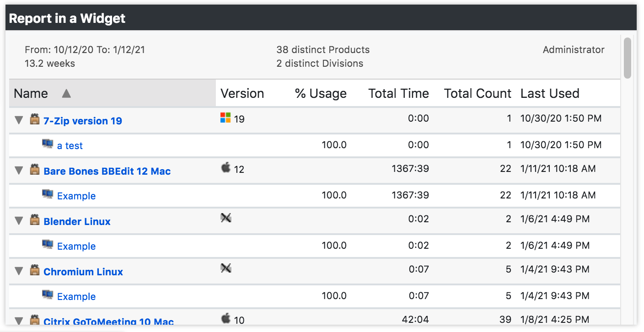The image size is (644, 332).
Task: Click the Apple logo icon next to version 10
Action: pos(225,318)
